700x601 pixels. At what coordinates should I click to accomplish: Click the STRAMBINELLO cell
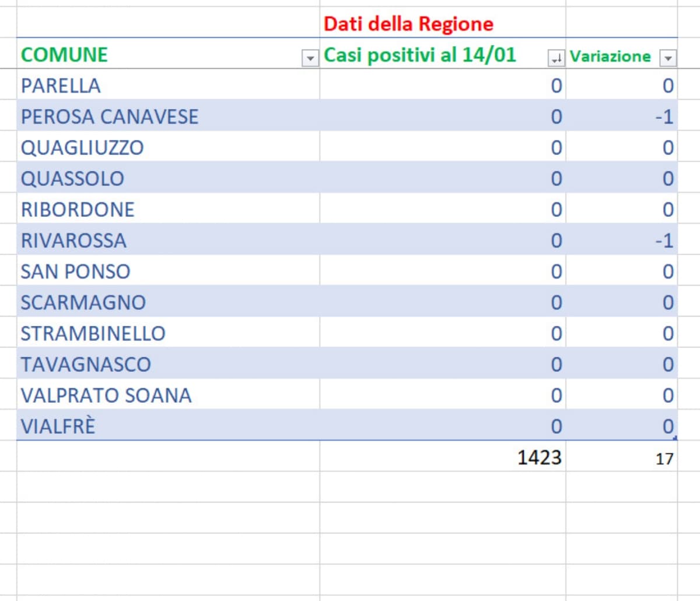(93, 333)
